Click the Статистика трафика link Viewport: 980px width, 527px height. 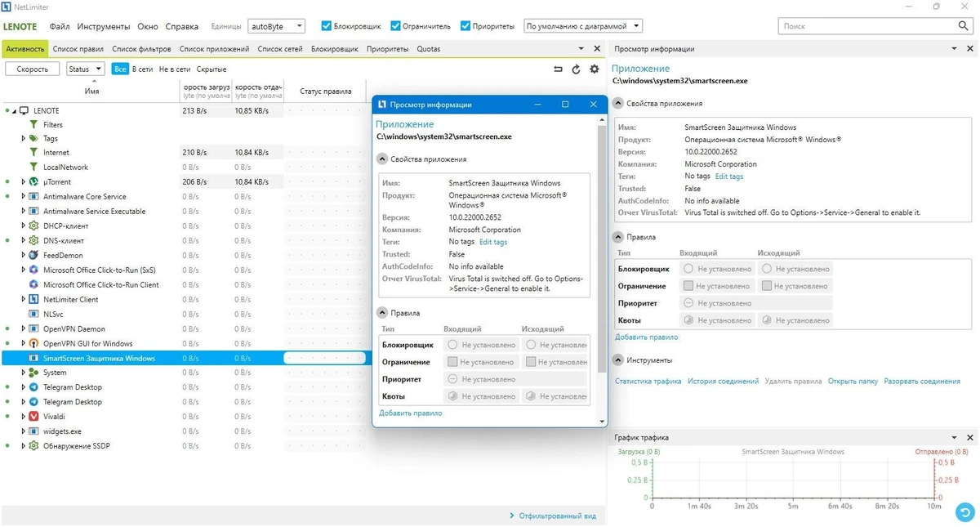pos(648,382)
